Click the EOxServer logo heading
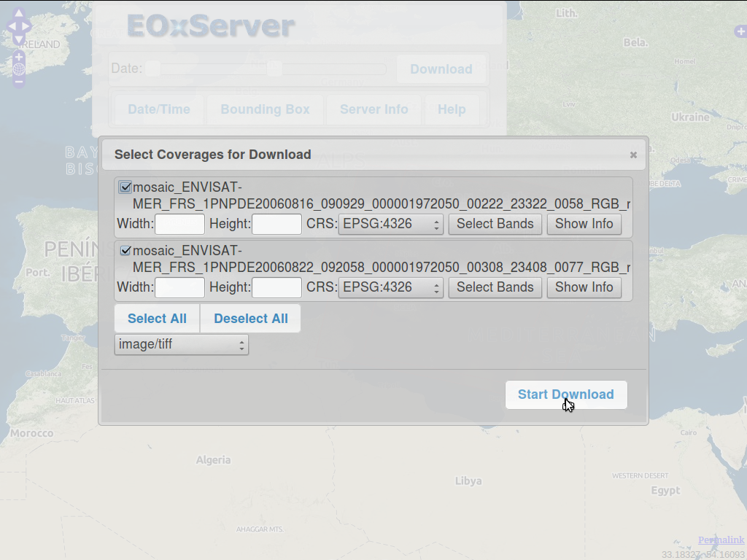747x560 pixels. click(x=211, y=26)
